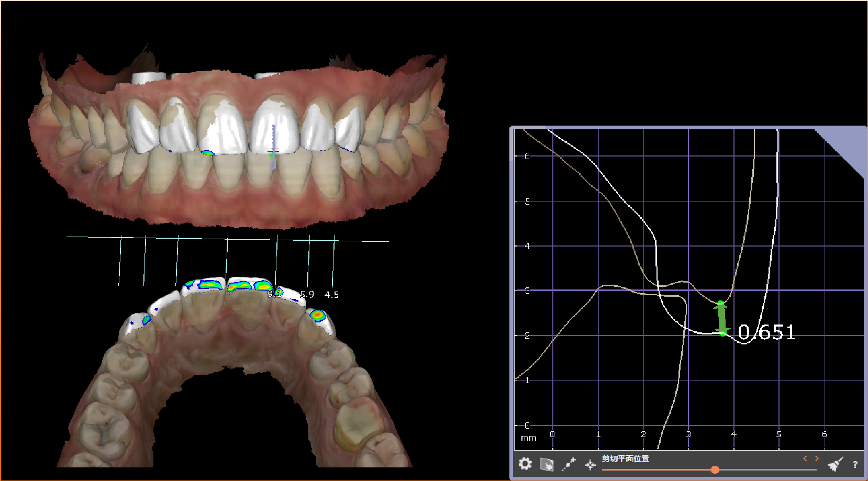Step clipping plane position right
This screenshot has height=481, width=868.
pyautogui.click(x=817, y=458)
